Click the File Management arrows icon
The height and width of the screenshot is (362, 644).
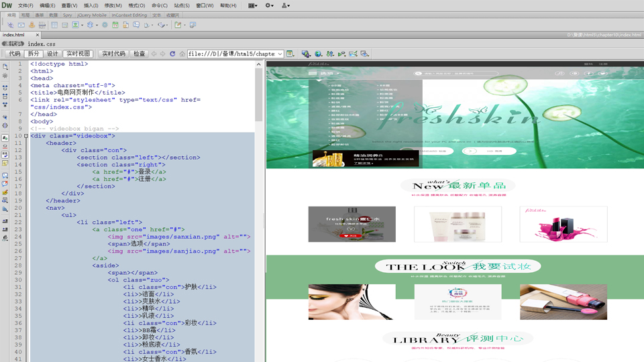(330, 54)
